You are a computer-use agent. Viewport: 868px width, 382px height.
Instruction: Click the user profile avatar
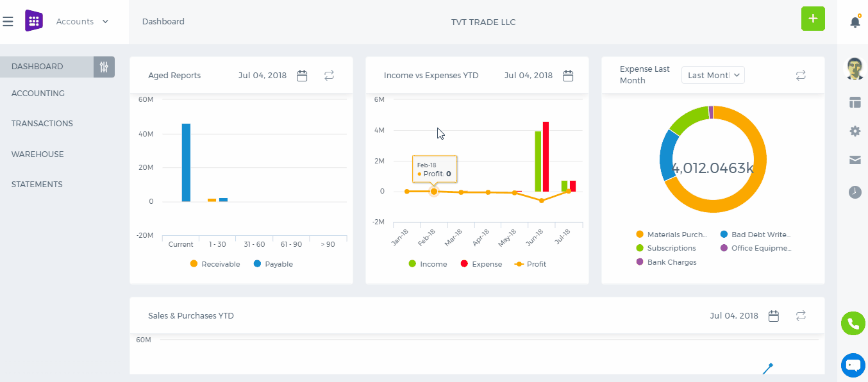pyautogui.click(x=855, y=69)
